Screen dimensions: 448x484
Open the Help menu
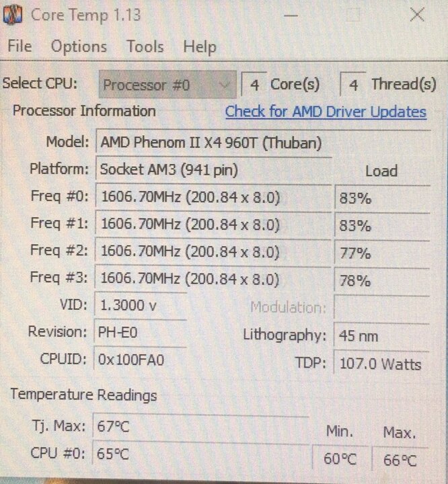(200, 48)
